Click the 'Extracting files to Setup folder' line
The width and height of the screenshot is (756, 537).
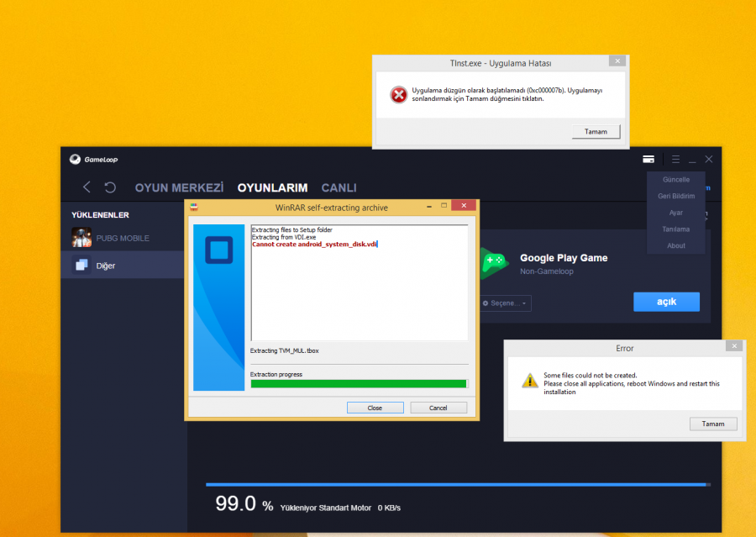coord(292,229)
